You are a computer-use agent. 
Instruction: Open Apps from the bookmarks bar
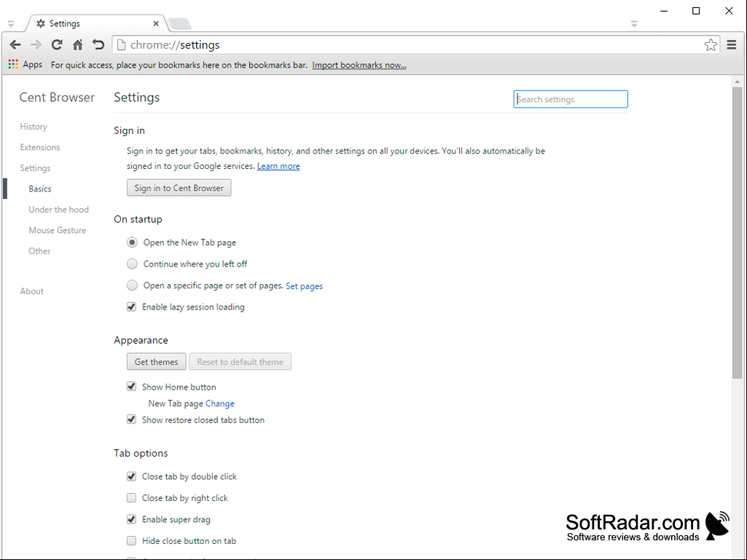[x=26, y=64]
